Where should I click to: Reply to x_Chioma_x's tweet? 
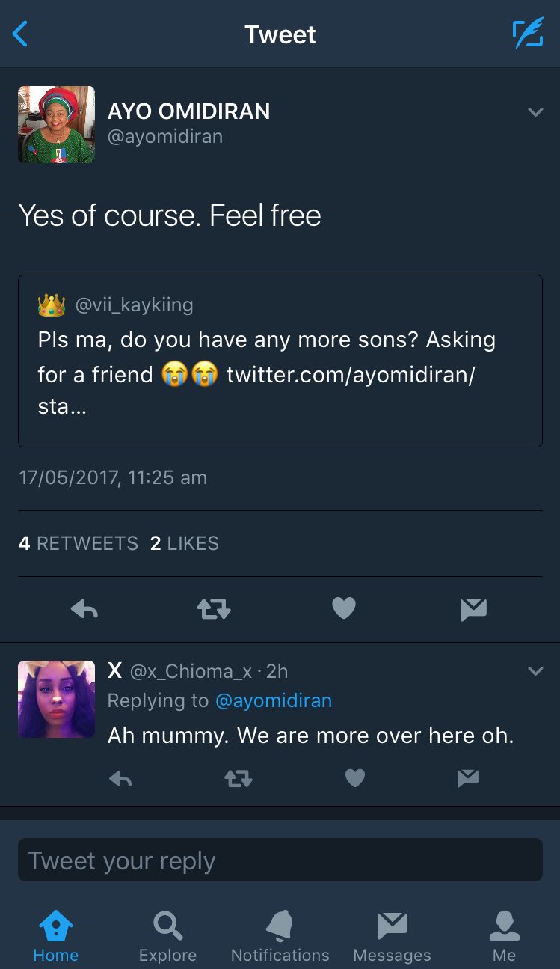click(120, 779)
